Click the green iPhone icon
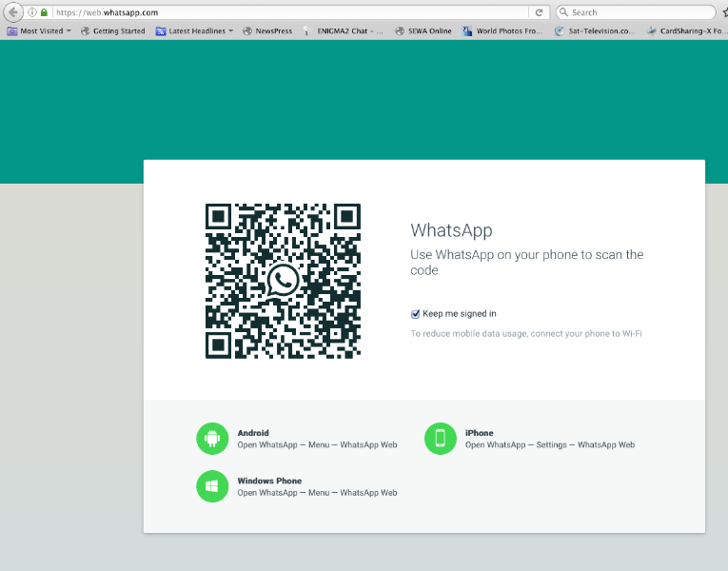Image resolution: width=728 pixels, height=571 pixels. pos(441,438)
